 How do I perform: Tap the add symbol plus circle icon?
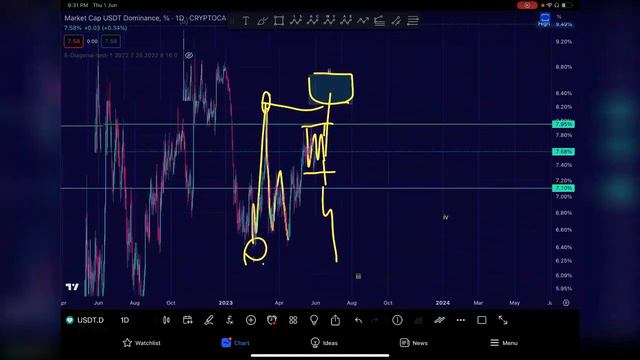click(251, 320)
